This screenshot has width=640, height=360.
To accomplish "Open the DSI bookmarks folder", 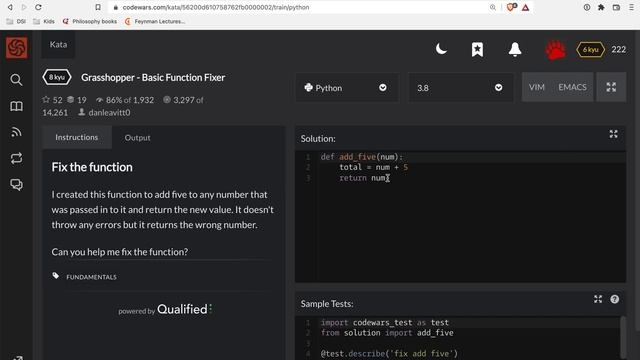I will tap(16, 21).
